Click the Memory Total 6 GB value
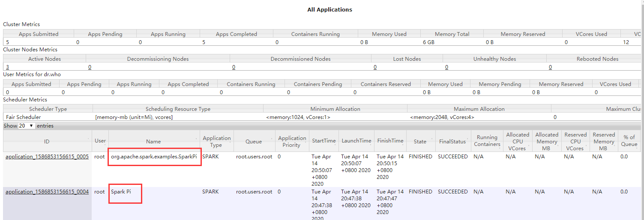This screenshot has width=644, height=220. (x=428, y=42)
